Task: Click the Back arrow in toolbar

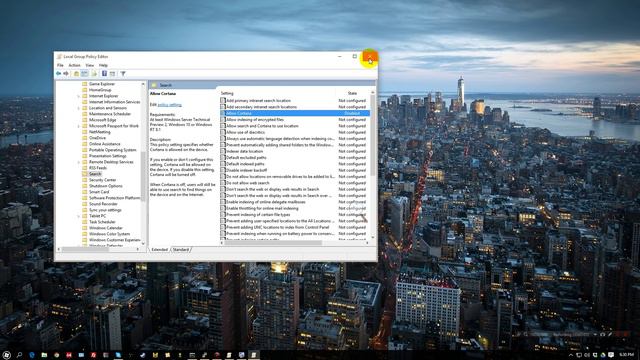Action: coord(58,73)
